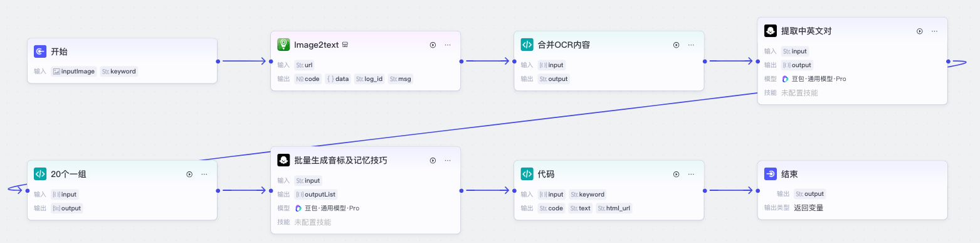Viewport: 980px width, 243px height.
Task: Open the more options menu of 20个一组
Action: coord(204,174)
